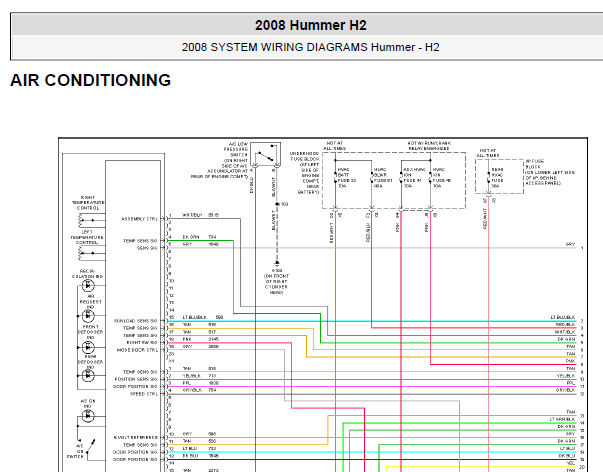Image resolution: width=603 pixels, height=472 pixels.
Task: Click the G103 ground location note
Action: (x=277, y=282)
